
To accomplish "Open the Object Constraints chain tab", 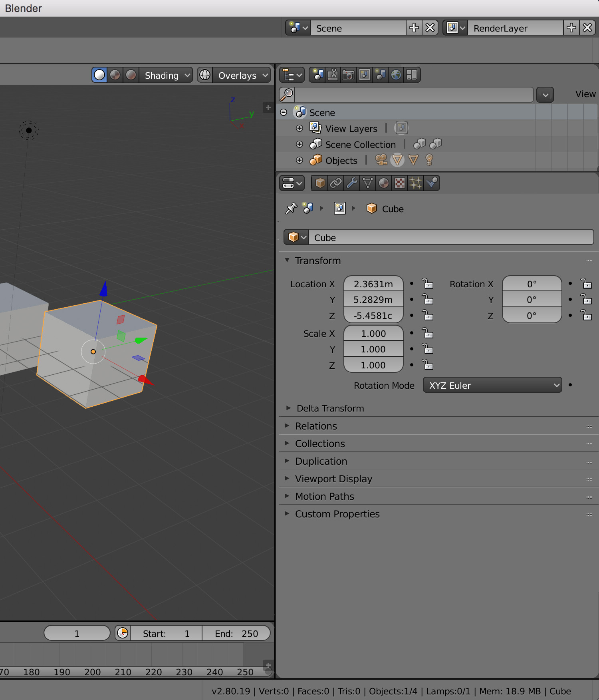I will click(x=336, y=183).
